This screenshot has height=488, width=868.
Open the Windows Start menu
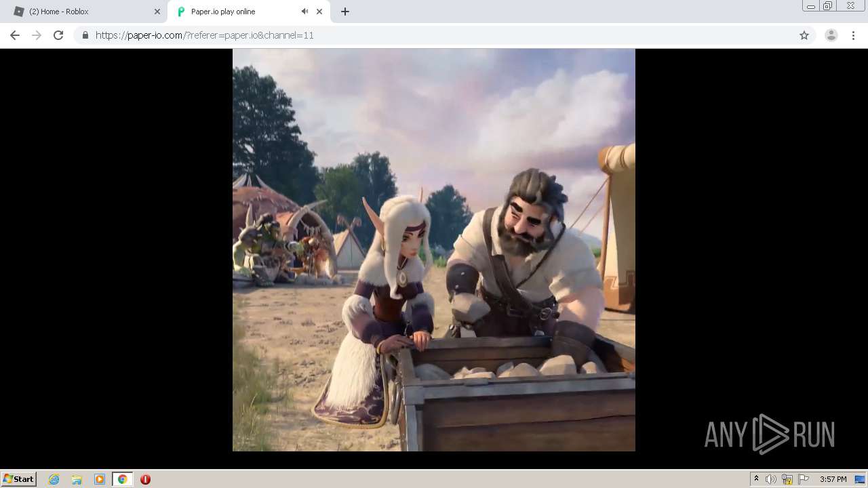(x=19, y=479)
